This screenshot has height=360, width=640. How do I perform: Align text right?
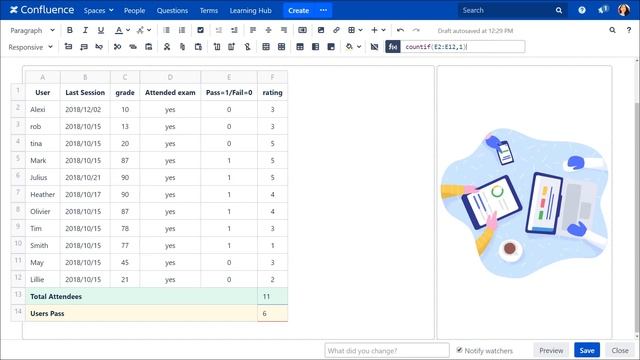click(x=284, y=30)
